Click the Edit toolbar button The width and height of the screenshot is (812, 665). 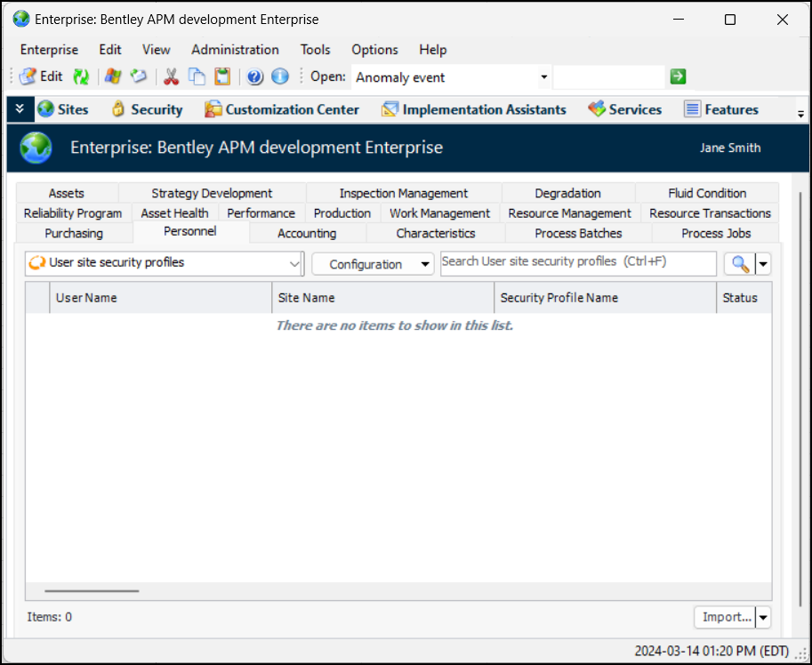tap(41, 76)
